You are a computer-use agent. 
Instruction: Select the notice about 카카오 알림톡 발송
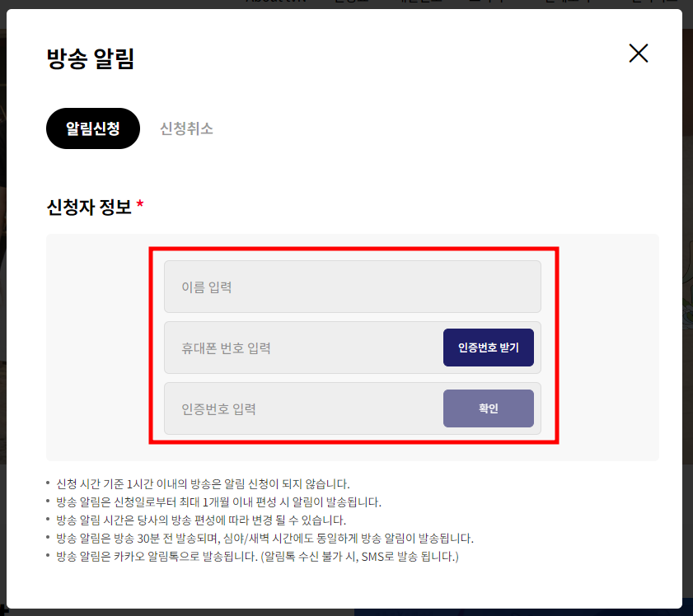pyautogui.click(x=257, y=557)
